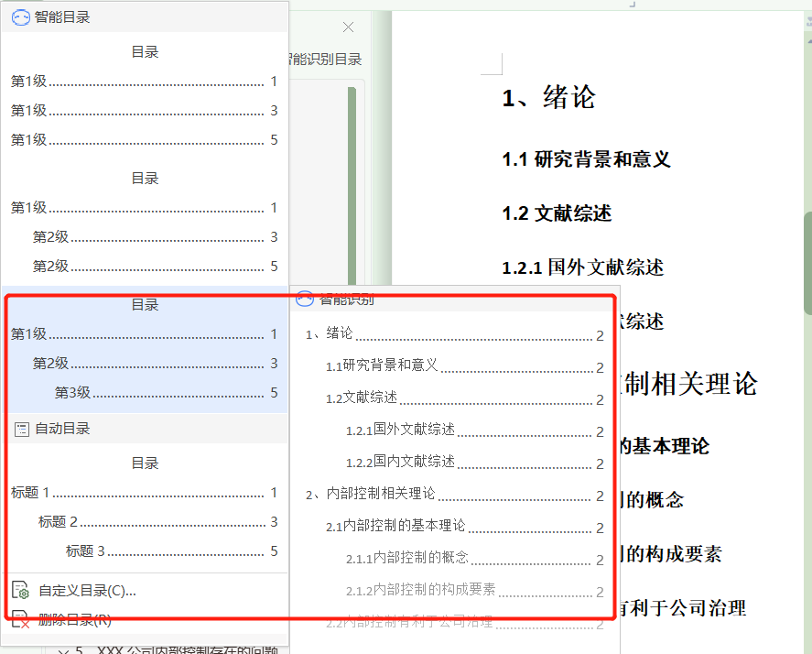Viewport: 812px width, 654px height.
Task: Click the green scrollbar in side panel
Action: click(352, 186)
